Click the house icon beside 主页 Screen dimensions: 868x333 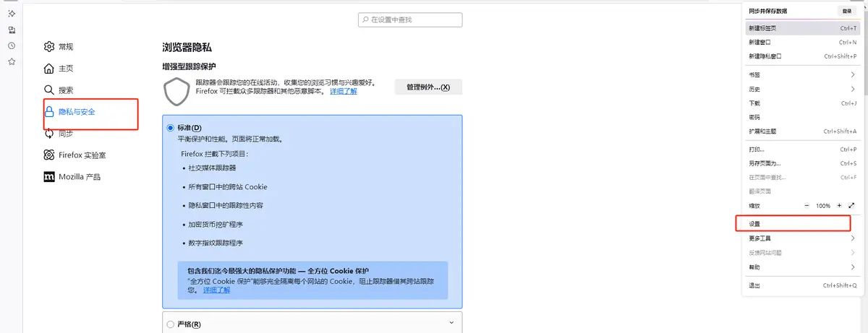pyautogui.click(x=49, y=69)
